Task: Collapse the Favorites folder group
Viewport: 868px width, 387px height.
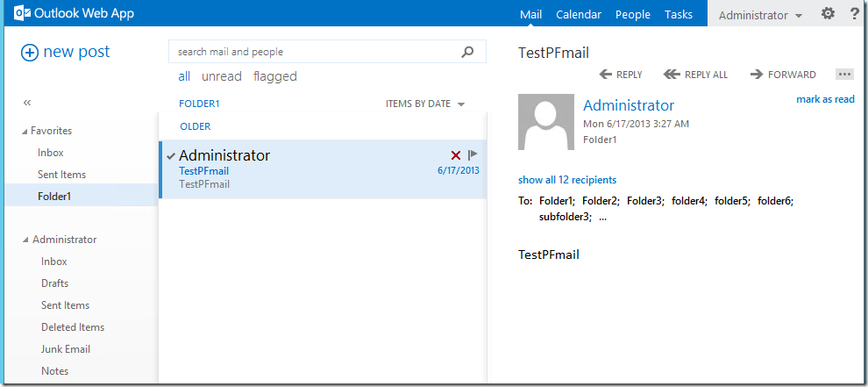Action: tap(25, 132)
